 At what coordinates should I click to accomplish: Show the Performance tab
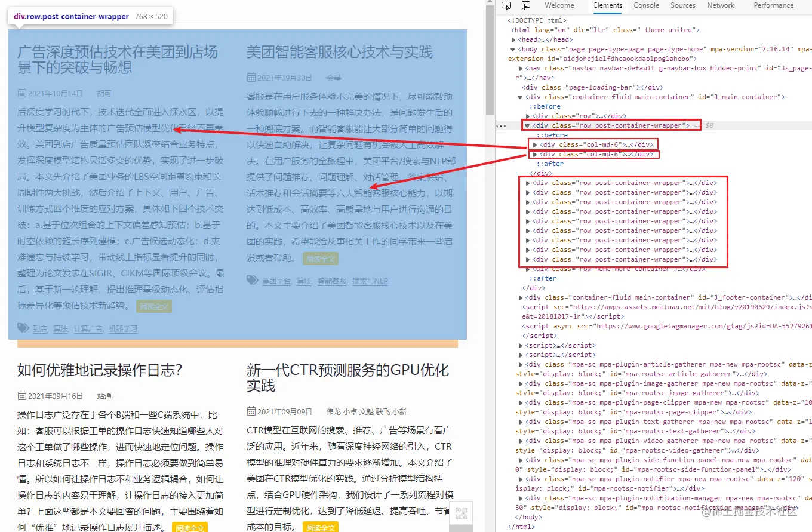(774, 5)
